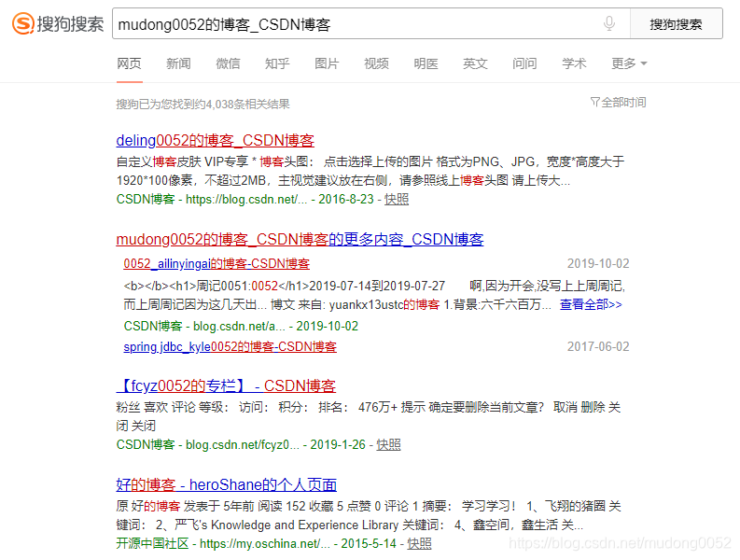
Task: Switch to the 新闻 tab
Action: 178,63
